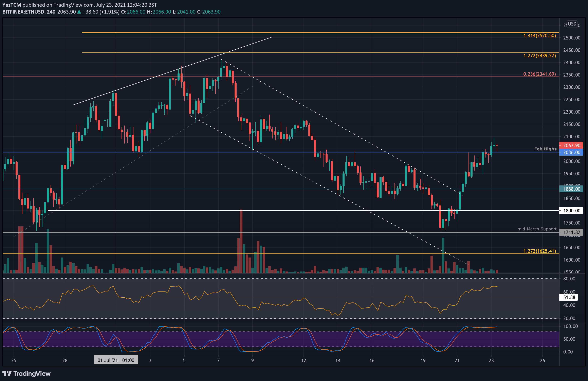Click the open price O:2066.00 value
588x381 pixels.
coord(133,12)
